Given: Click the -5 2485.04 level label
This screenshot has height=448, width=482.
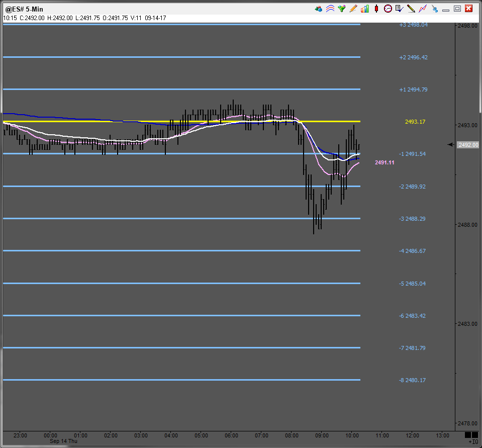Looking at the screenshot, I should (x=413, y=284).
